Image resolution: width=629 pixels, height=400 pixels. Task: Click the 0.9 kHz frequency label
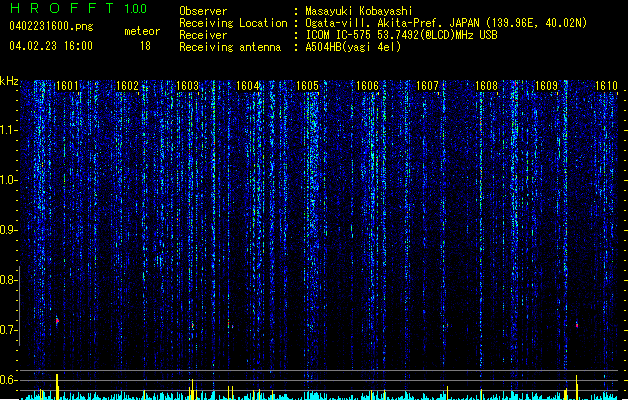(9, 230)
